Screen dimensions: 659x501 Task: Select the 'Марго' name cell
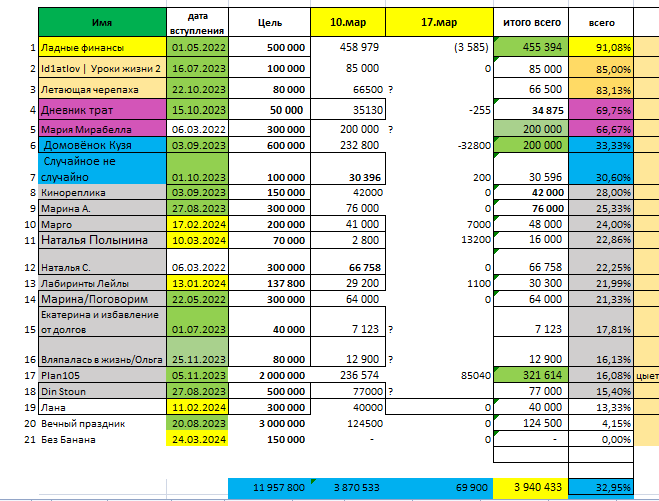tap(102, 224)
